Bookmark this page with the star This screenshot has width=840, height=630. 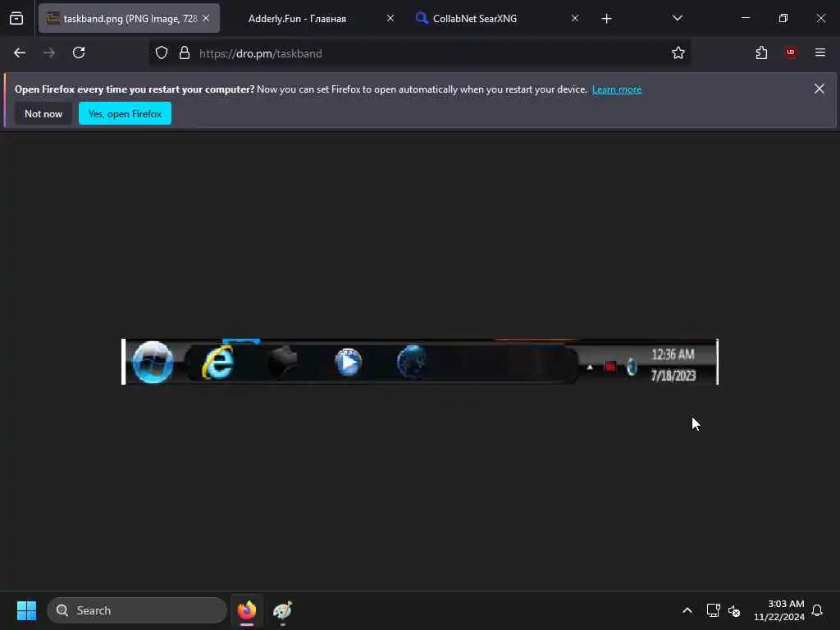coord(678,53)
